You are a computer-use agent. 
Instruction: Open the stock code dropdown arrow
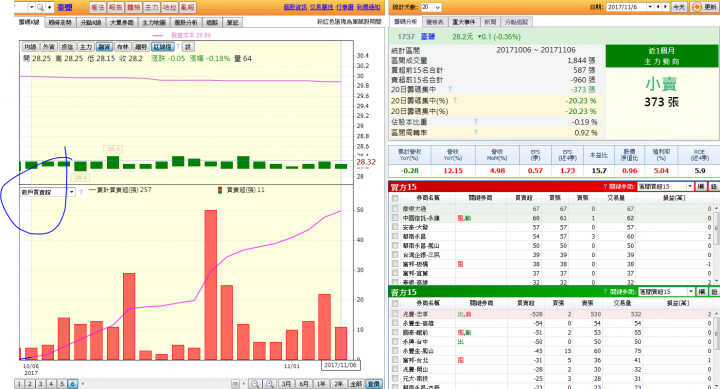click(32, 7)
